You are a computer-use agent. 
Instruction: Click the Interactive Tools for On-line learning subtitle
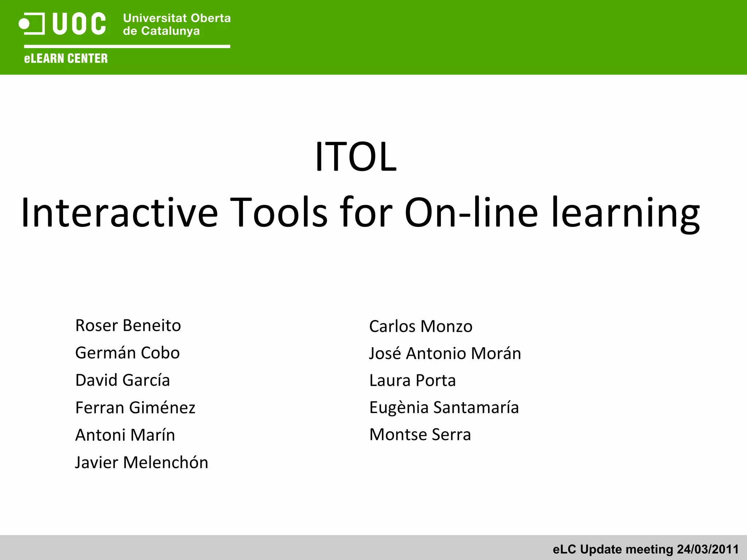point(360,213)
